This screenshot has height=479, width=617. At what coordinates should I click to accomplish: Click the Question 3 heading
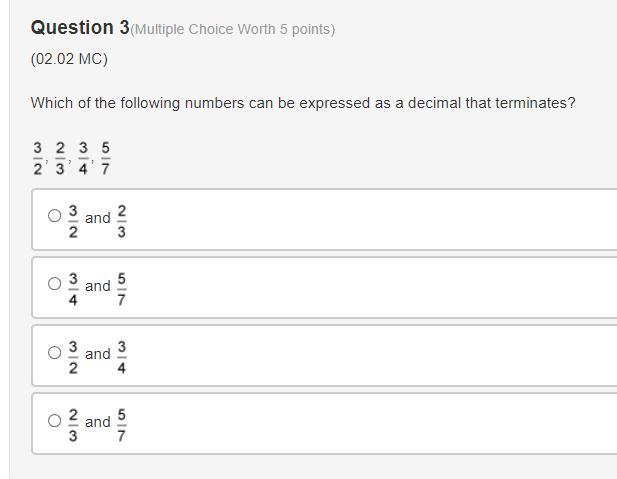[80, 28]
